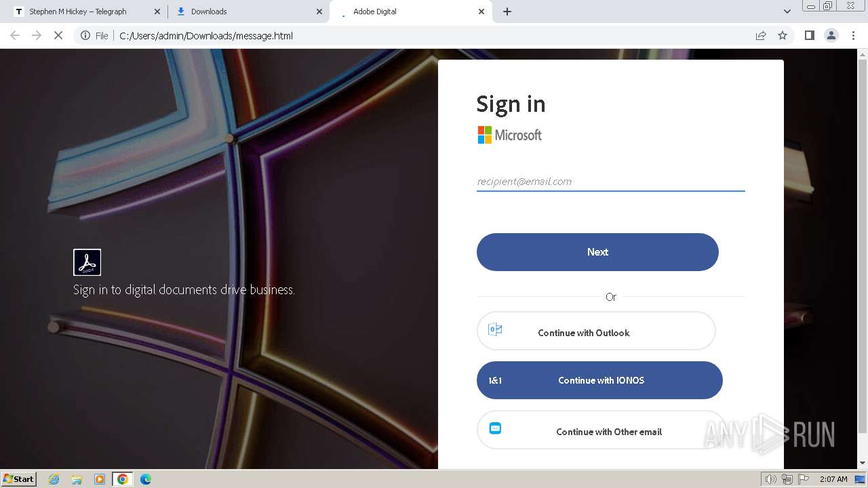
Task: Click the Sign in heading text
Action: pos(511,104)
